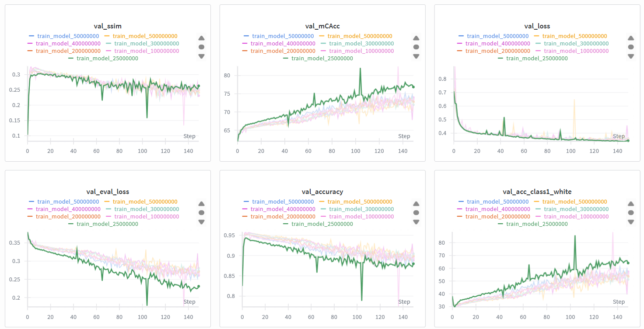Click the legend page dot in val_acc_class1_white chart
644x329 pixels.
click(x=631, y=213)
